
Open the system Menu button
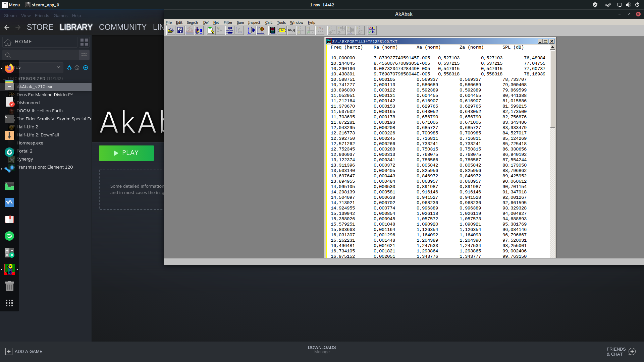pyautogui.click(x=11, y=5)
